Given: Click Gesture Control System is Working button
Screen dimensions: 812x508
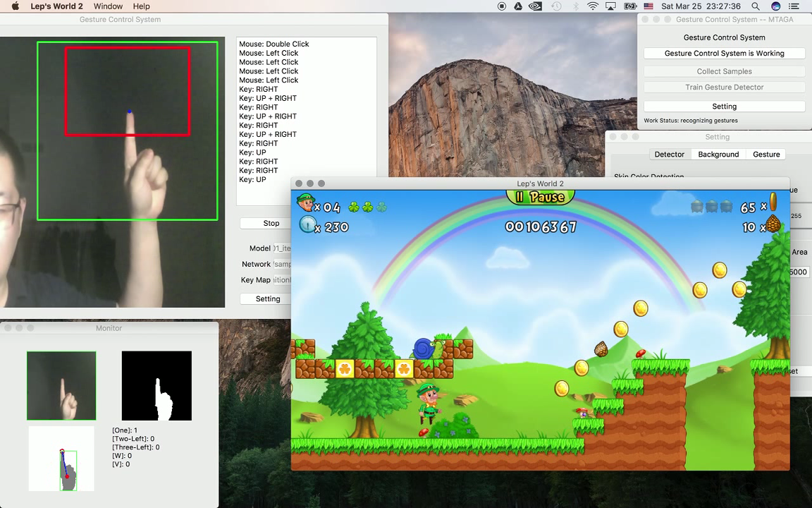Looking at the screenshot, I should pos(724,54).
